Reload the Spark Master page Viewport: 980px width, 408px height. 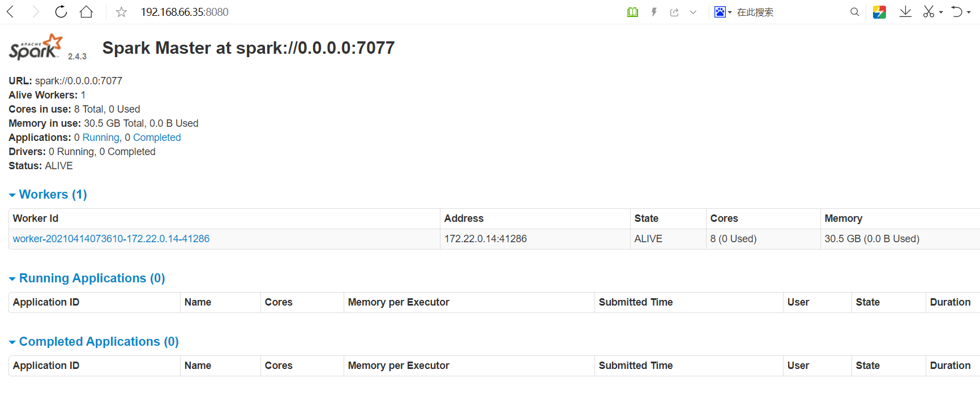click(x=61, y=12)
